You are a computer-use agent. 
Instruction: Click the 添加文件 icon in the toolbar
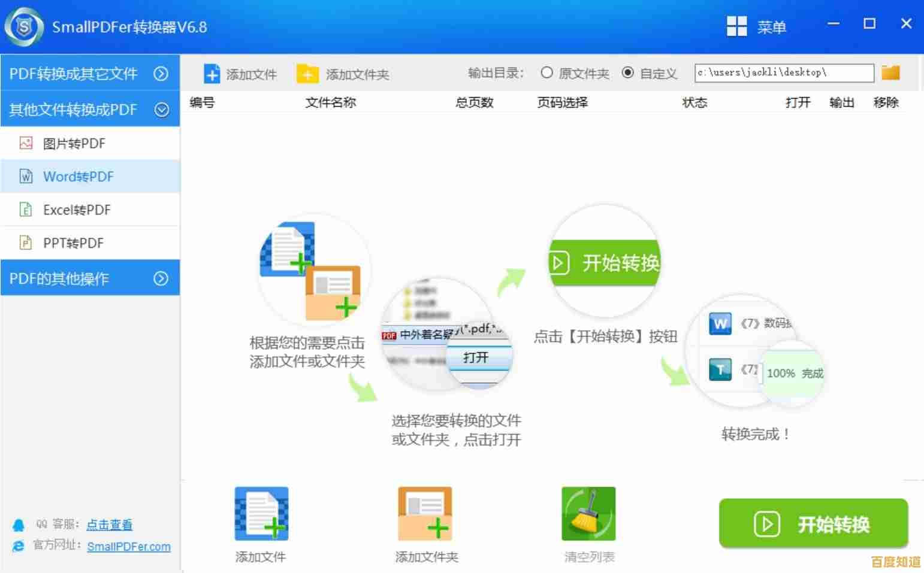[212, 73]
